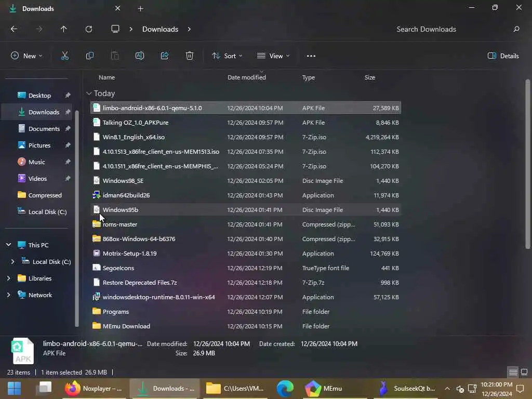
Task: Open Task View on taskbar
Action: point(45,388)
